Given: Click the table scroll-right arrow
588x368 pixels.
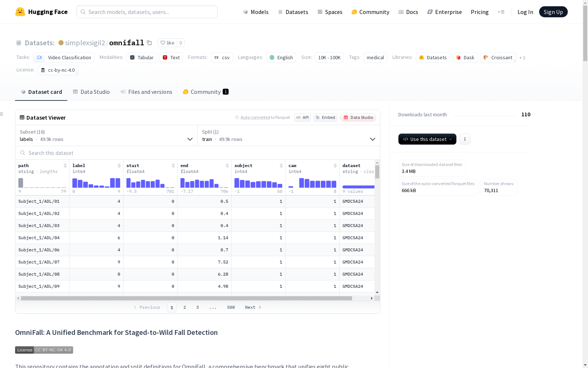Looking at the screenshot, I should coord(372,298).
